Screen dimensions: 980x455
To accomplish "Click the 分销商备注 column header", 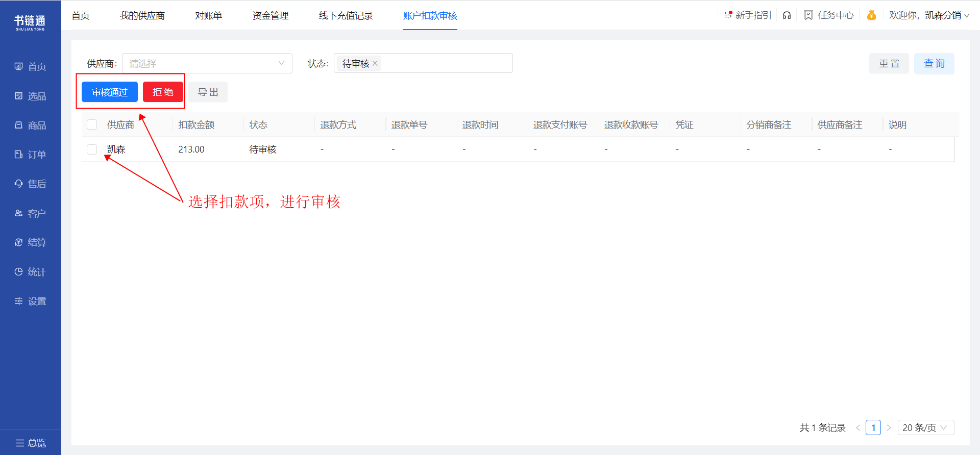I will tap(769, 124).
